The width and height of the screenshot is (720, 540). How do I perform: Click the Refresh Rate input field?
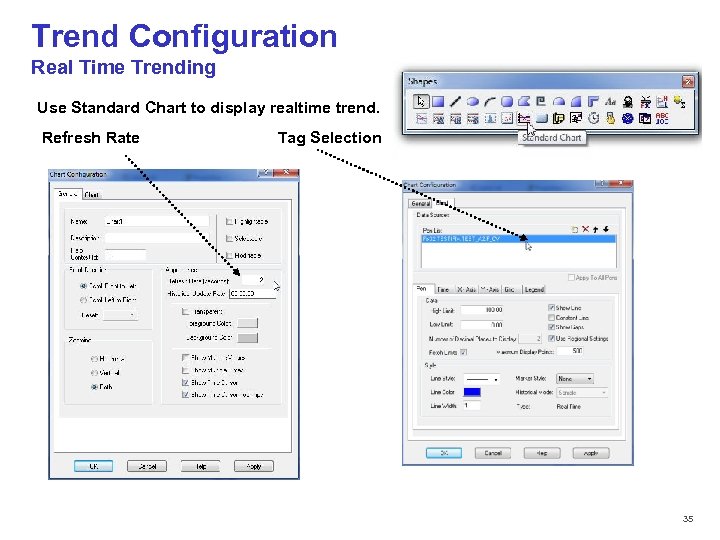click(x=253, y=280)
